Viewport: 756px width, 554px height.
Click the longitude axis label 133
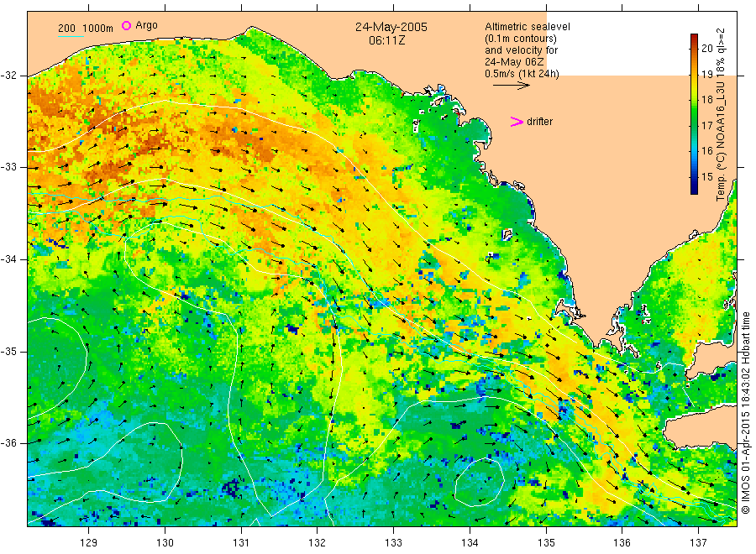(x=393, y=543)
